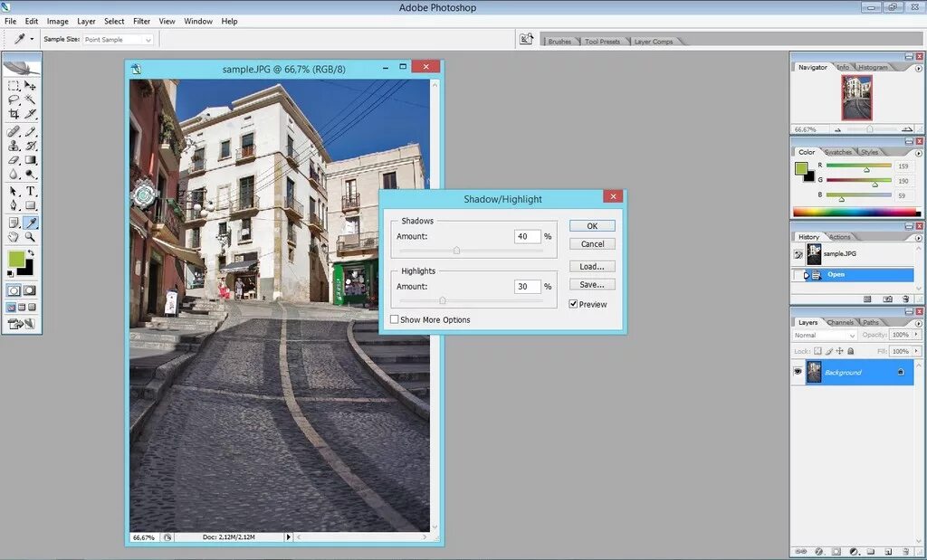Image resolution: width=927 pixels, height=560 pixels.
Task: Select the Lasso tool
Action: coord(14,100)
